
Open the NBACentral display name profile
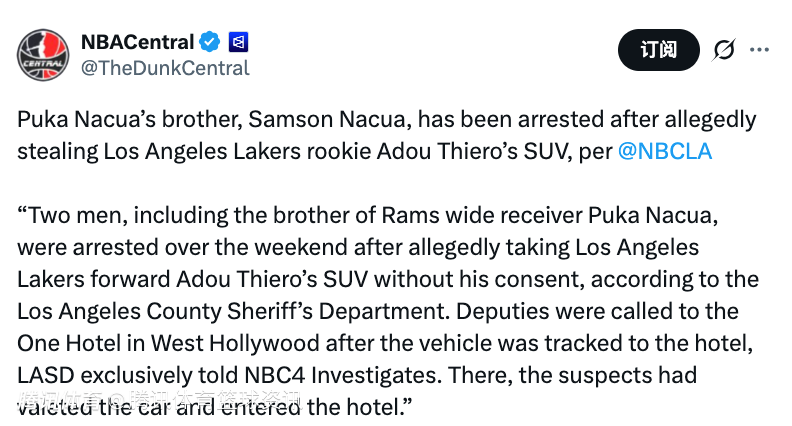pyautogui.click(x=137, y=42)
